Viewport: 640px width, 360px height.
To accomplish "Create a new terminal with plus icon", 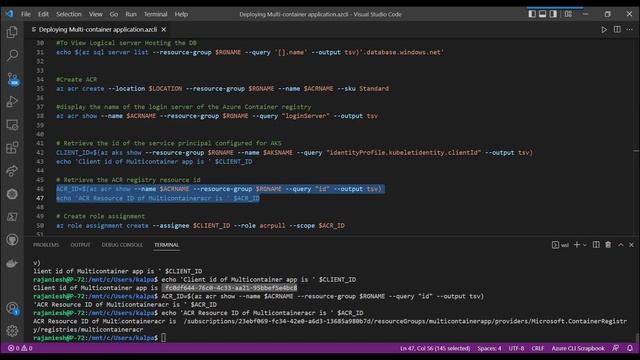I will tap(577, 244).
